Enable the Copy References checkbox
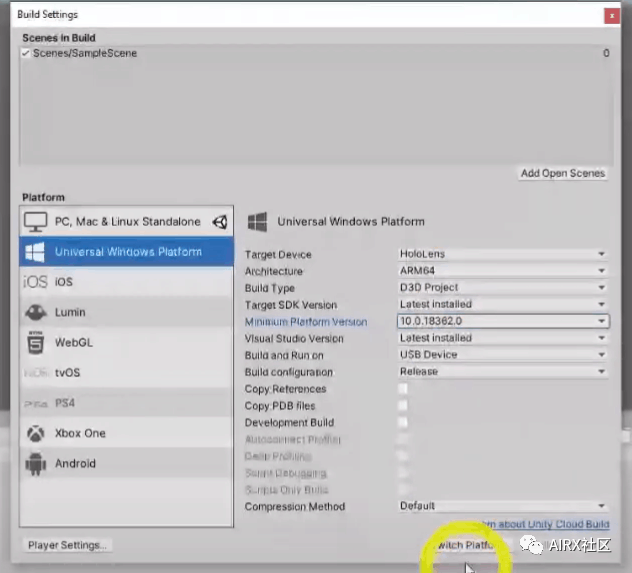 (403, 389)
